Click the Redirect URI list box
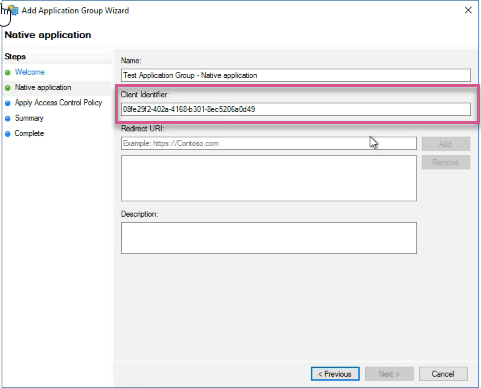 [x=269, y=178]
